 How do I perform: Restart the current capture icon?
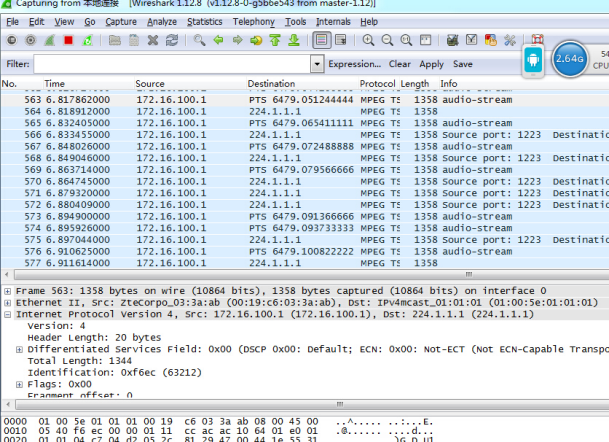(88, 40)
